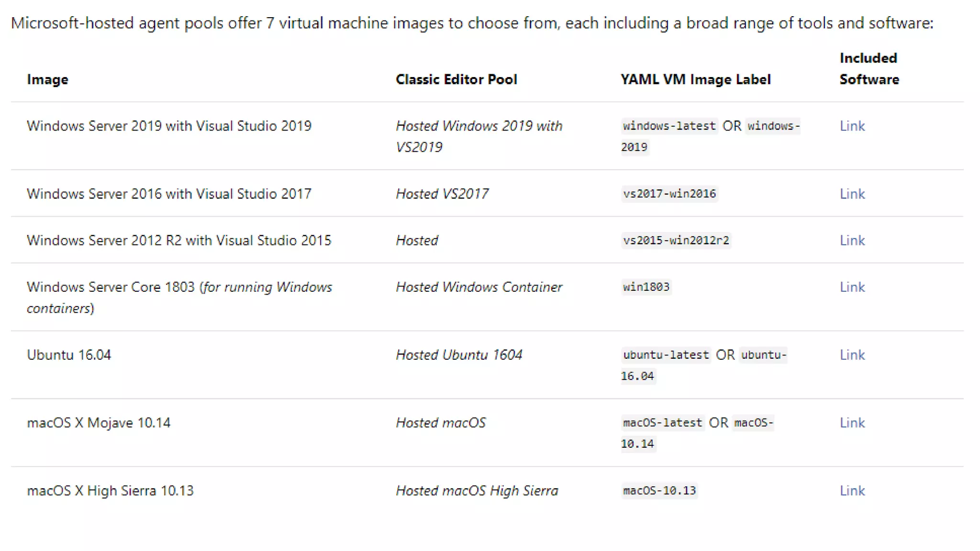Image resolution: width=980 pixels, height=551 pixels.
Task: Open the Link for Windows Server Core 1803
Action: coord(852,287)
